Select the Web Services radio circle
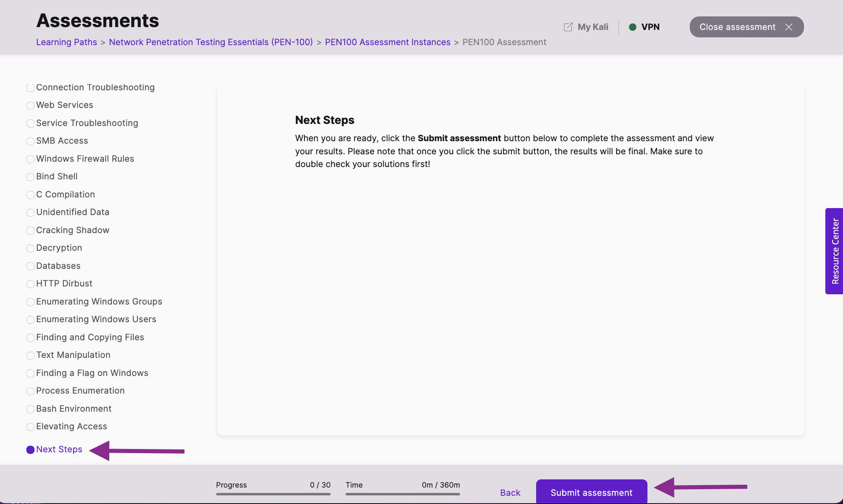 pos(30,105)
